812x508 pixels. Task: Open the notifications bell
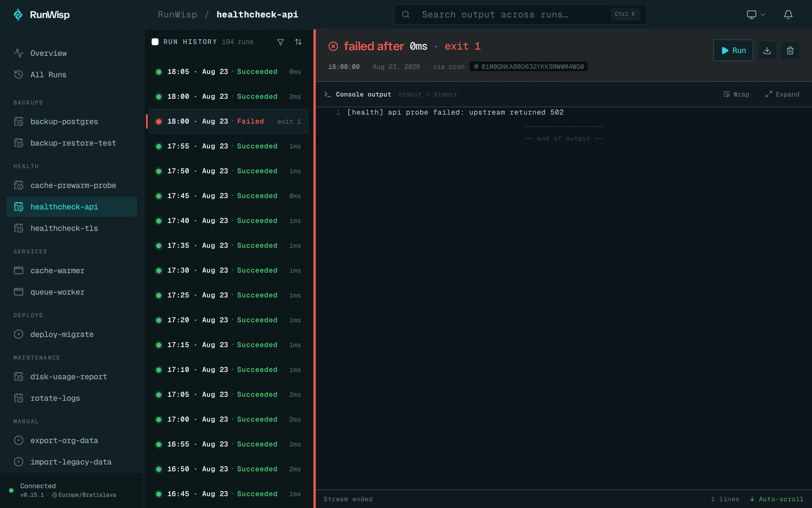[788, 14]
